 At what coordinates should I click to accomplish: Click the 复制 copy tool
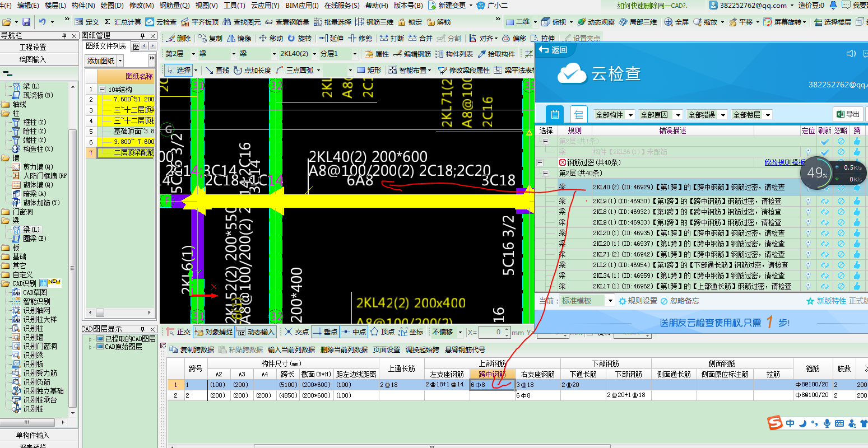(x=210, y=38)
